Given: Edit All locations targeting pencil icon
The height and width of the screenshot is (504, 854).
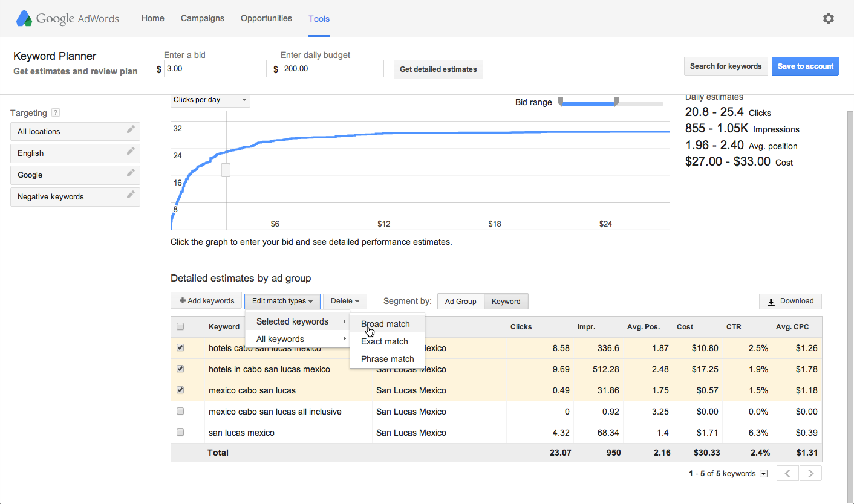Looking at the screenshot, I should click(x=131, y=130).
